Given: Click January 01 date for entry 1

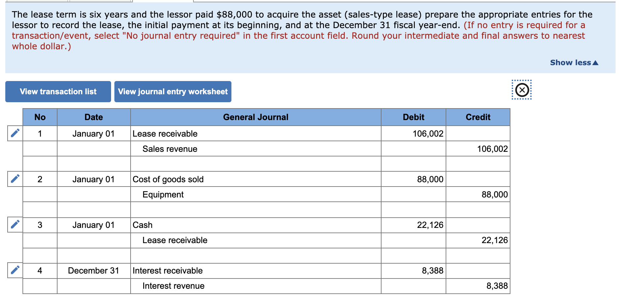Looking at the screenshot, I should click(94, 134).
